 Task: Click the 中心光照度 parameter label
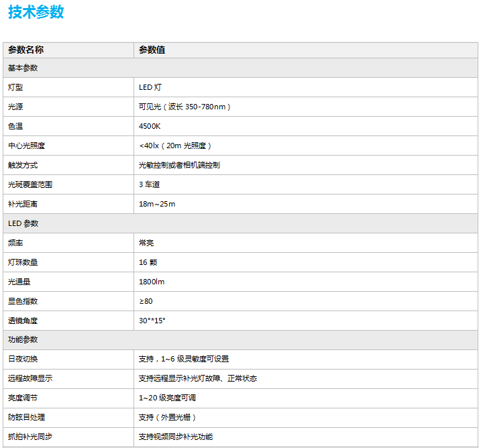click(26, 146)
